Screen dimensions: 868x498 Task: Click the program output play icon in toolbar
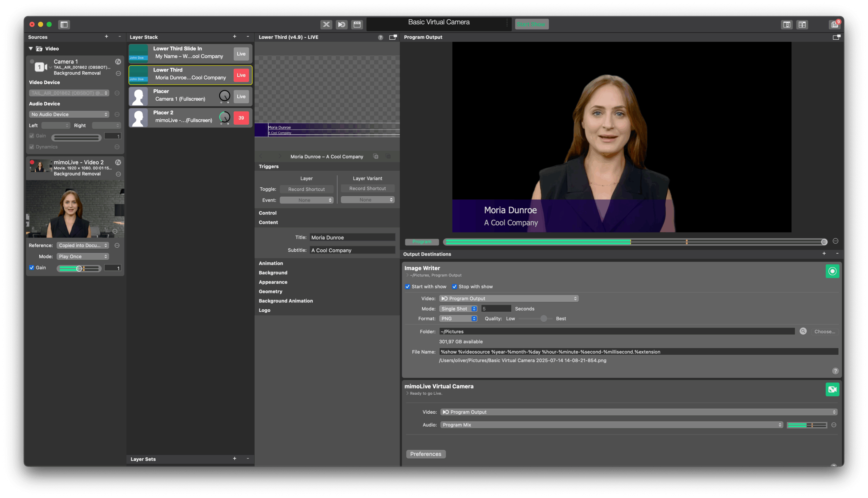pyautogui.click(x=341, y=24)
